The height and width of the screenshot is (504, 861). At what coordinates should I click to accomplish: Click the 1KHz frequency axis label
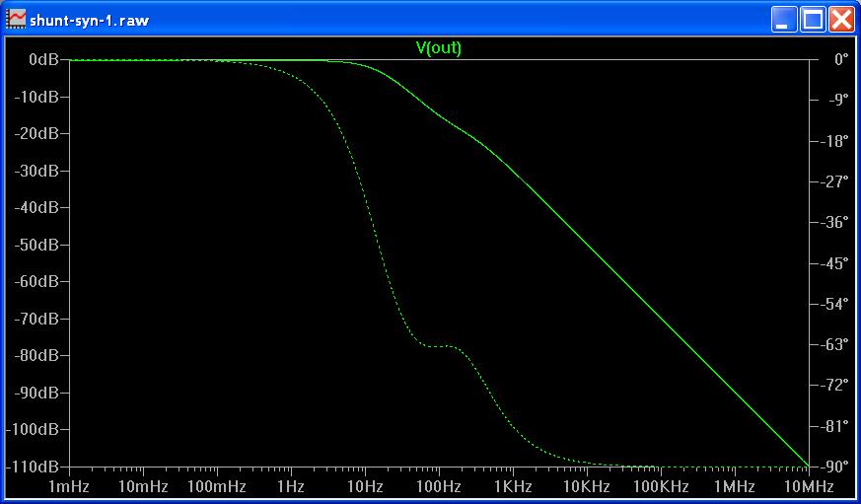(513, 486)
